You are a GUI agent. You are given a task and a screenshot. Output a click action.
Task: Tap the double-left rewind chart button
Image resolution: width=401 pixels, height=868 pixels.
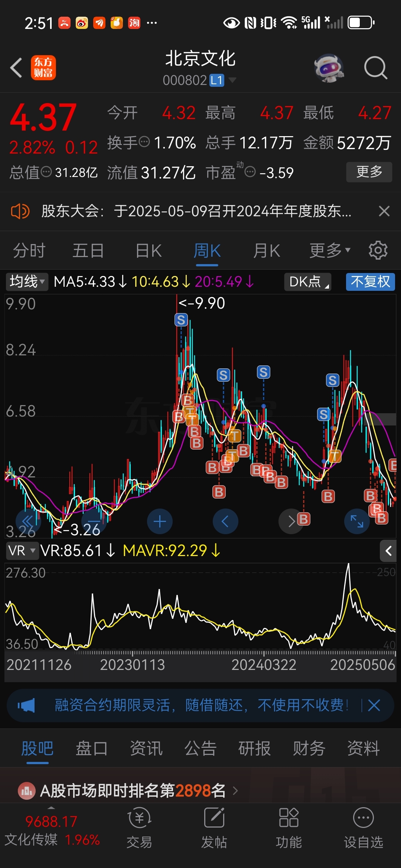tap(28, 522)
